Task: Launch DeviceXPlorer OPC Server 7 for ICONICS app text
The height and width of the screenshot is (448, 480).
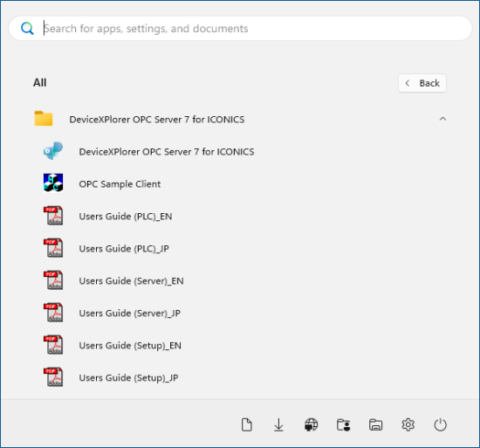Action: tap(167, 152)
